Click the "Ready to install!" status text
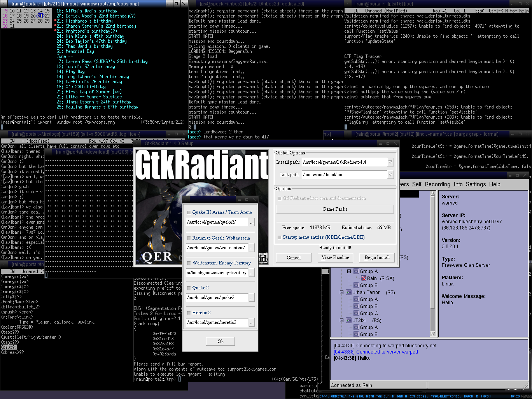The width and height of the screenshot is (532, 399). (335, 248)
